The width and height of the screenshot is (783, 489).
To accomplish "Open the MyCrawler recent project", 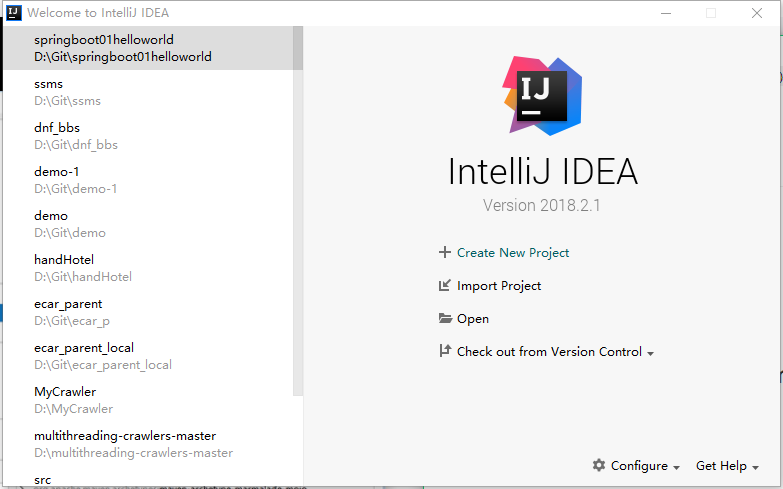I will coord(73,400).
